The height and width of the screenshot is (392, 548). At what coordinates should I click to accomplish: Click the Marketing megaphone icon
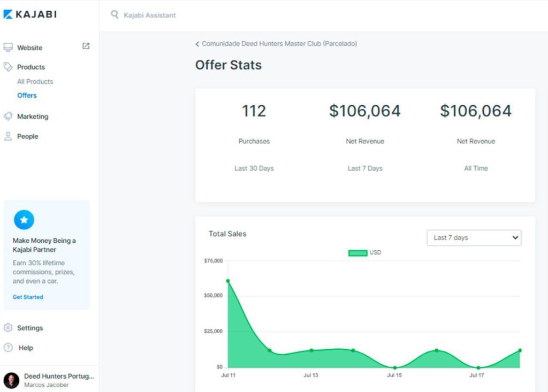click(x=8, y=117)
